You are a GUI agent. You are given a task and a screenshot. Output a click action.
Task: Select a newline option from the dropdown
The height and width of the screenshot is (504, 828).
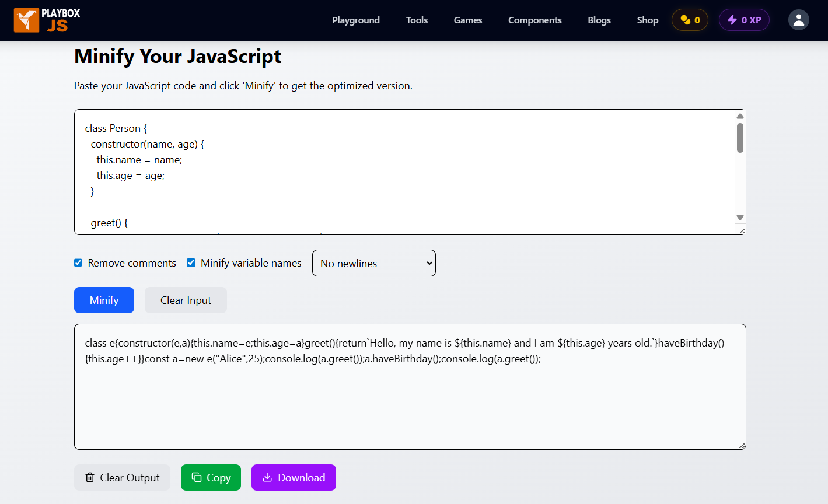click(x=373, y=263)
